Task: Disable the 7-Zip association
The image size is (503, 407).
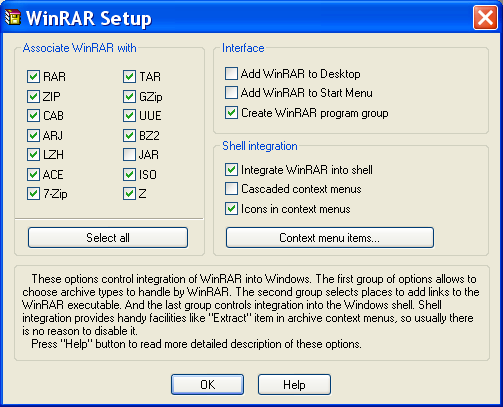Action: (33, 194)
